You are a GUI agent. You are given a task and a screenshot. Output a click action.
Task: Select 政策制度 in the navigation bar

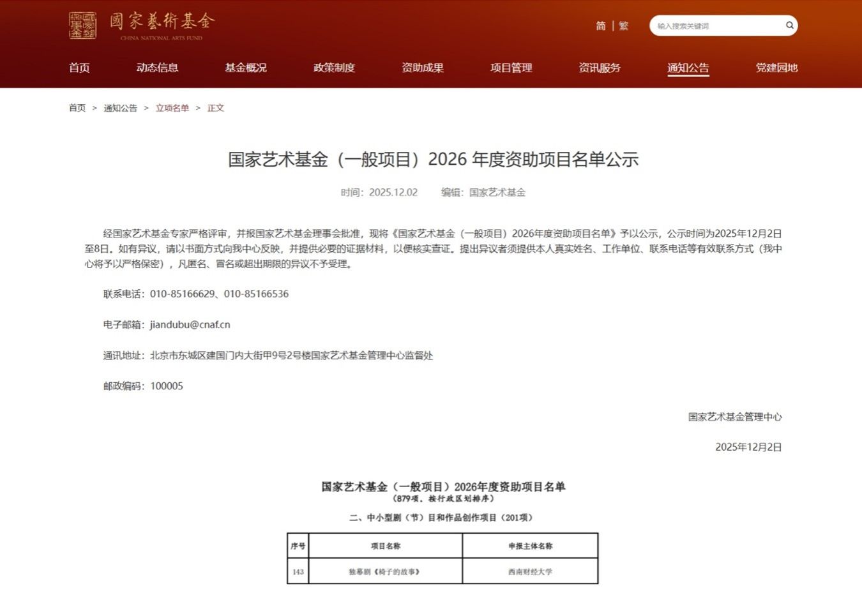[334, 68]
